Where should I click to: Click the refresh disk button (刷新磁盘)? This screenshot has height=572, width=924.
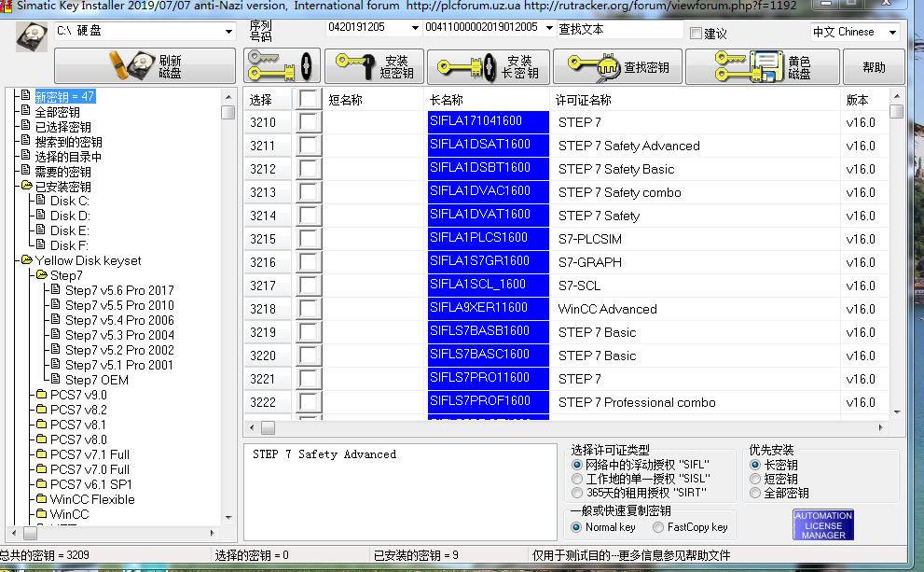point(145,66)
